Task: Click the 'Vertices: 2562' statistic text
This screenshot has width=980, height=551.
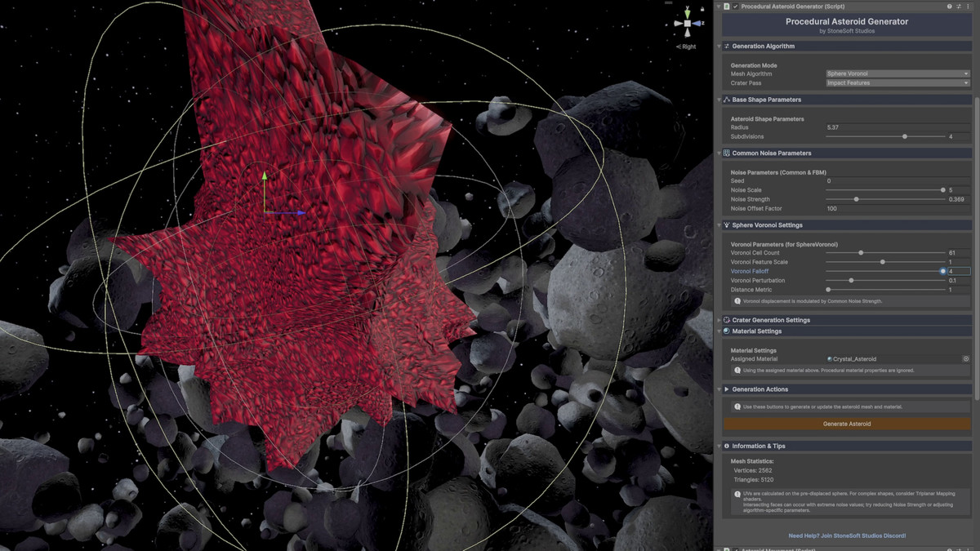Action: click(751, 470)
